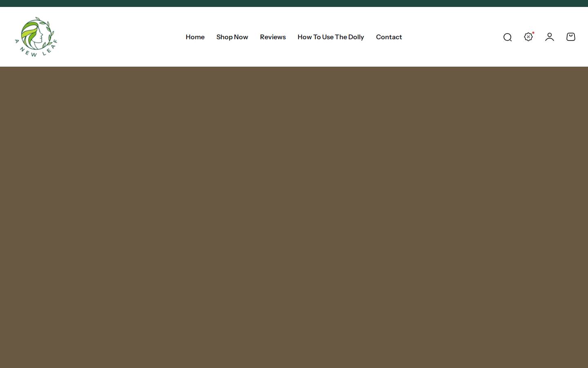The width and height of the screenshot is (588, 368).
Task: Go to the Contact page
Action: (389, 37)
